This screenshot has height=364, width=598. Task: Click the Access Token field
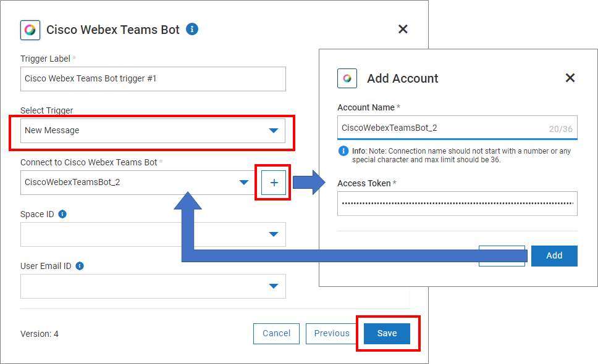click(457, 203)
